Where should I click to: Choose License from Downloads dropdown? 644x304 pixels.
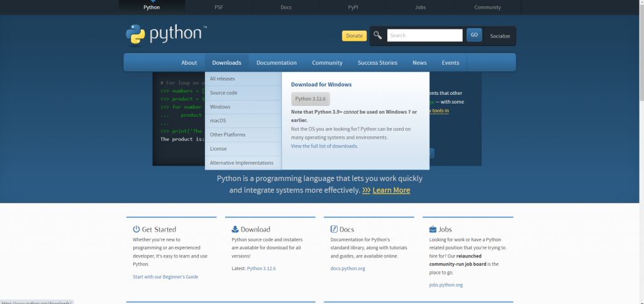pos(243,148)
